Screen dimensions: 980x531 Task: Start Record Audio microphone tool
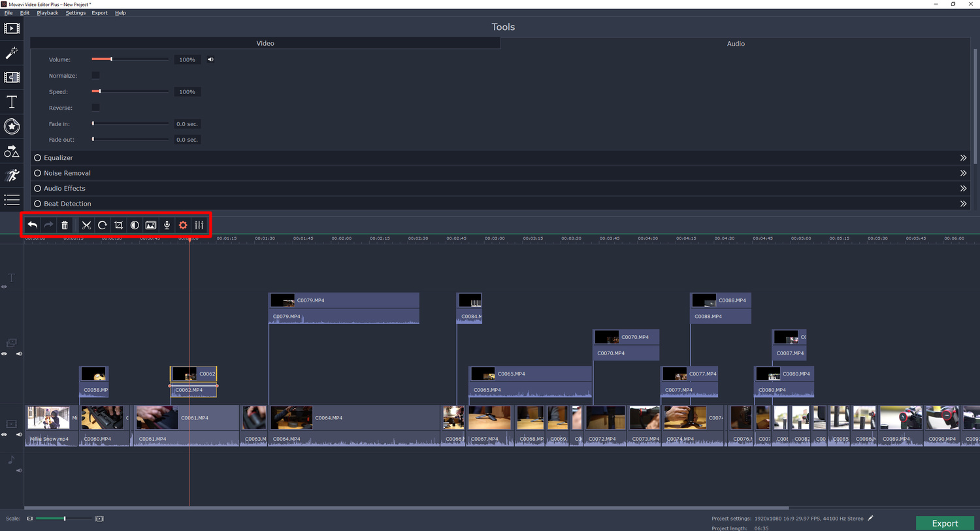(x=167, y=225)
